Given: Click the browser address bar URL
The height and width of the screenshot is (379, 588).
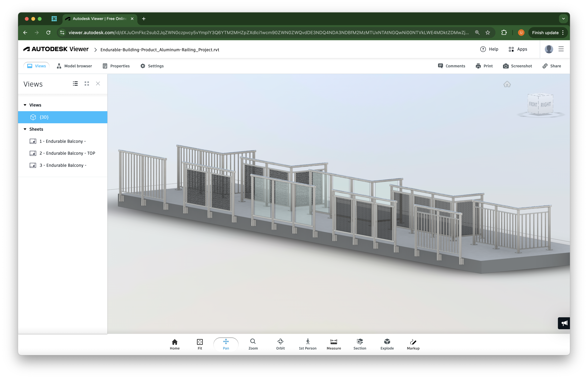Looking at the screenshot, I should pos(269,33).
